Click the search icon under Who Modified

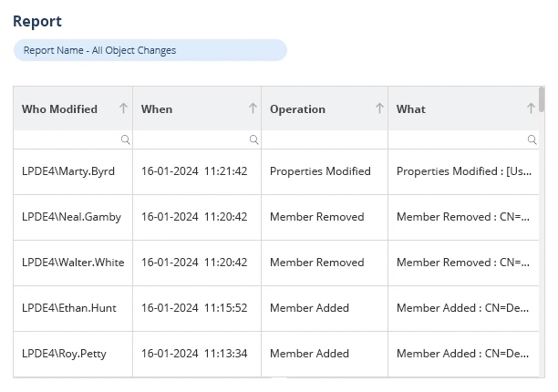coord(125,139)
